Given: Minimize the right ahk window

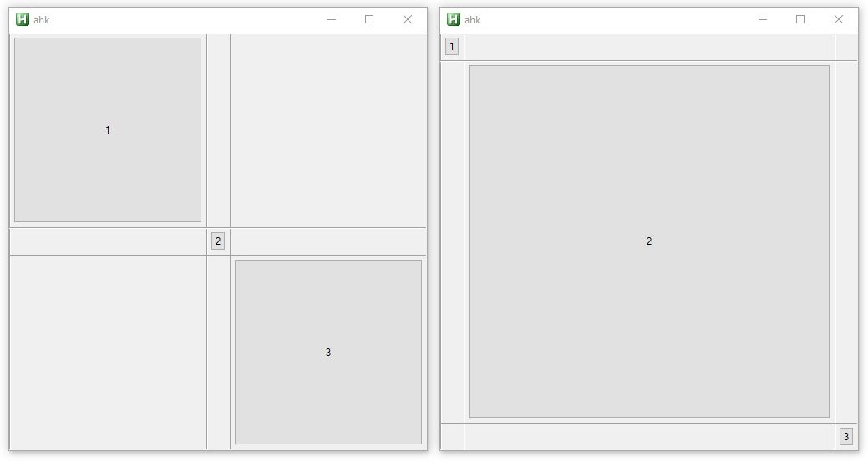Looking at the screenshot, I should coord(763,19).
